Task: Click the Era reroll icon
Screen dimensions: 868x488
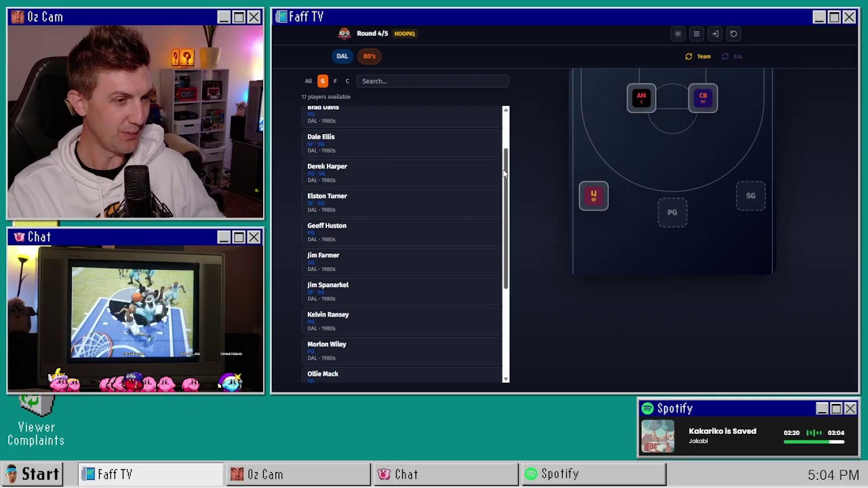Action: 725,56
